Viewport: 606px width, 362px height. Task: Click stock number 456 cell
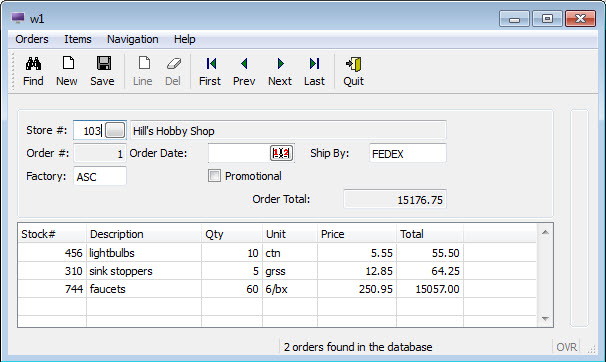[52, 253]
